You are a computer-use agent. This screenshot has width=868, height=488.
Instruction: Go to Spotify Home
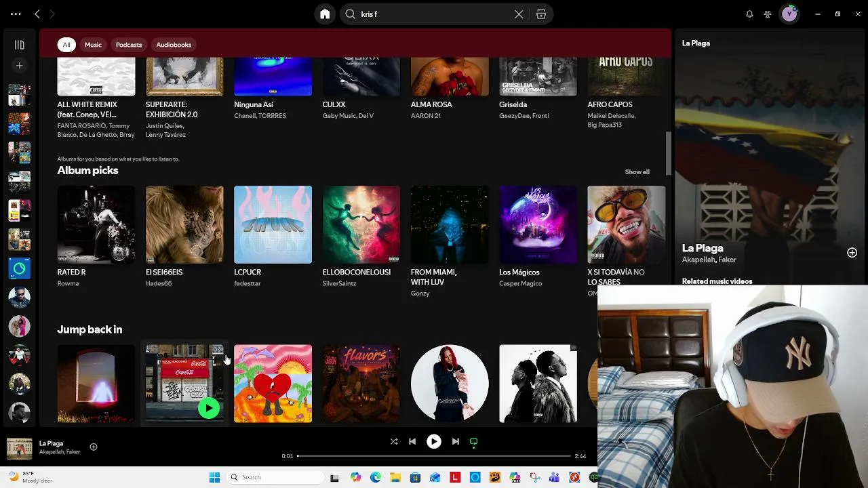[325, 14]
